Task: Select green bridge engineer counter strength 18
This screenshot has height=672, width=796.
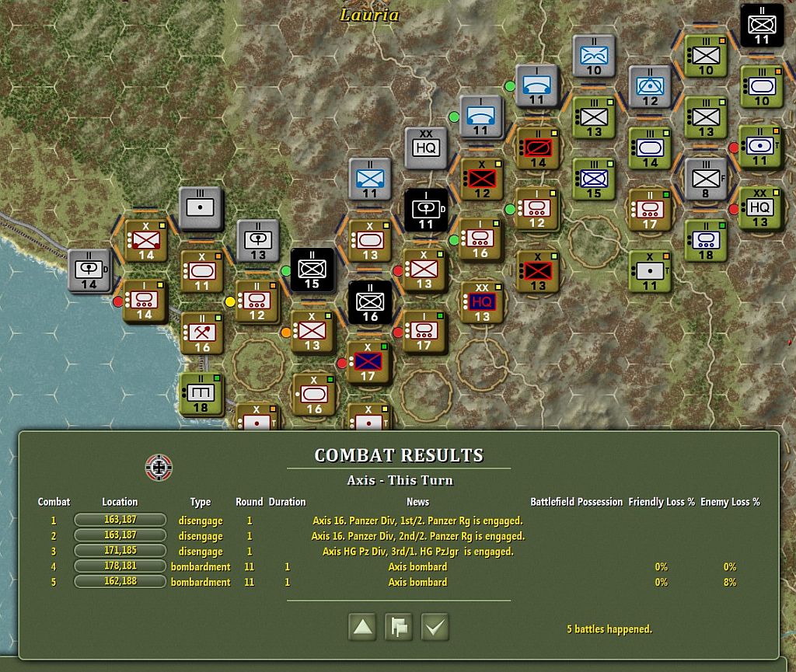Action: 201,394
